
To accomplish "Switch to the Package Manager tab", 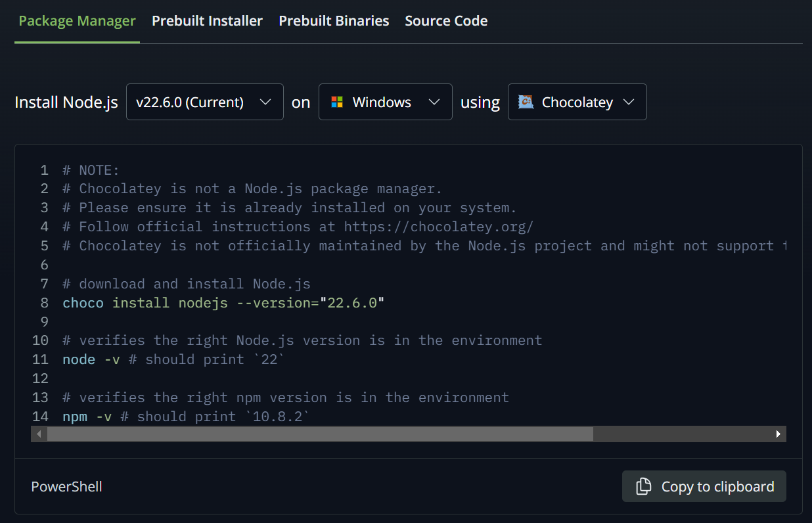I will pos(77,21).
